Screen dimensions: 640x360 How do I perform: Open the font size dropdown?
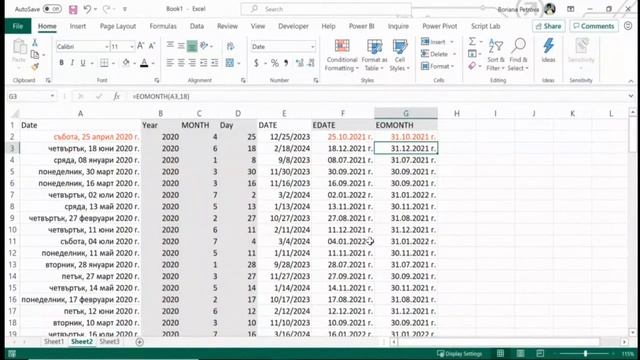pyautogui.click(x=131, y=47)
